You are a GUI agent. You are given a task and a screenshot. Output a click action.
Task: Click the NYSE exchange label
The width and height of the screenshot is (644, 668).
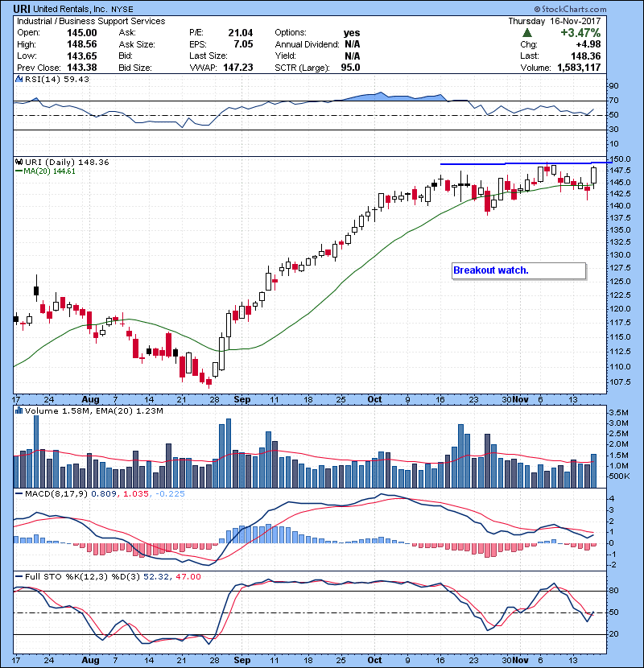pyautogui.click(x=122, y=10)
